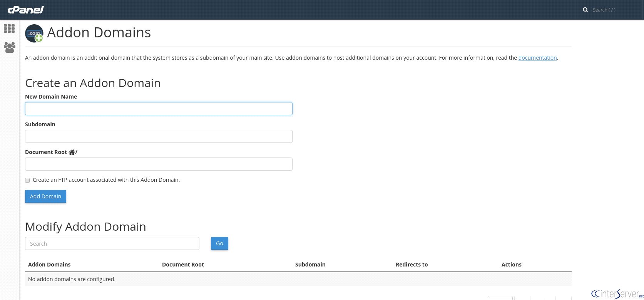644x300 pixels.
Task: Sort by the Addon Domains column header
Action: (49, 265)
